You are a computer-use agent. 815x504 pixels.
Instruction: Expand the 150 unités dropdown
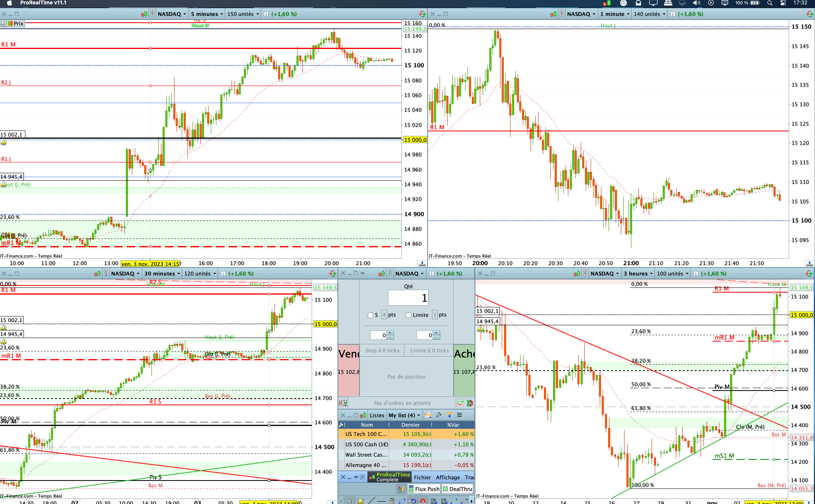[243, 14]
